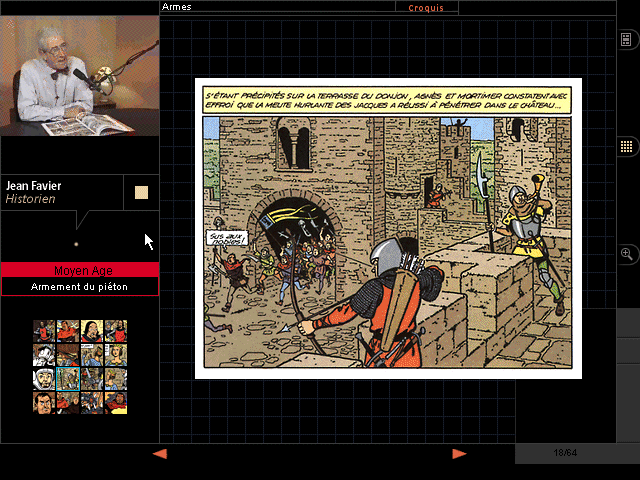The image size is (640, 480).
Task: Stop Jean Favier's commentary with the beige square
Action: (141, 193)
